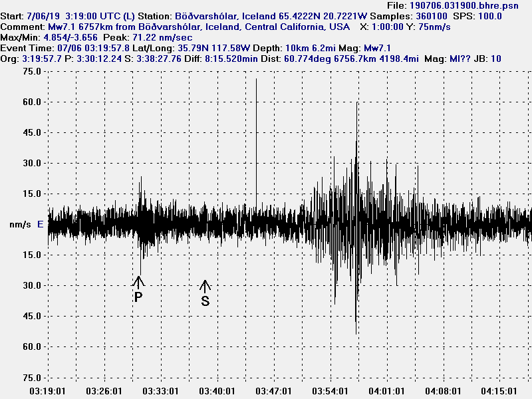Screen dimensions: 532x399
Task: Click time axis label 03:54:01
Action: pyautogui.click(x=330, y=391)
